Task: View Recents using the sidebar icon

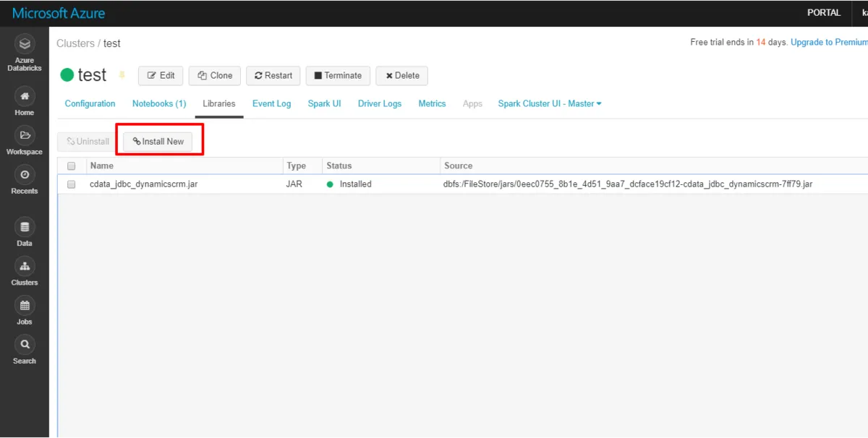Action: (24, 179)
